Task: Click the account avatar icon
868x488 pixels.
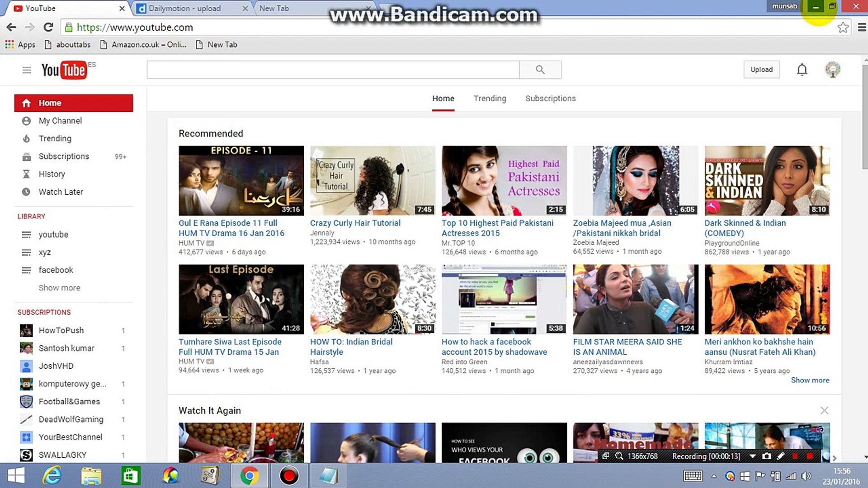Action: pos(832,70)
